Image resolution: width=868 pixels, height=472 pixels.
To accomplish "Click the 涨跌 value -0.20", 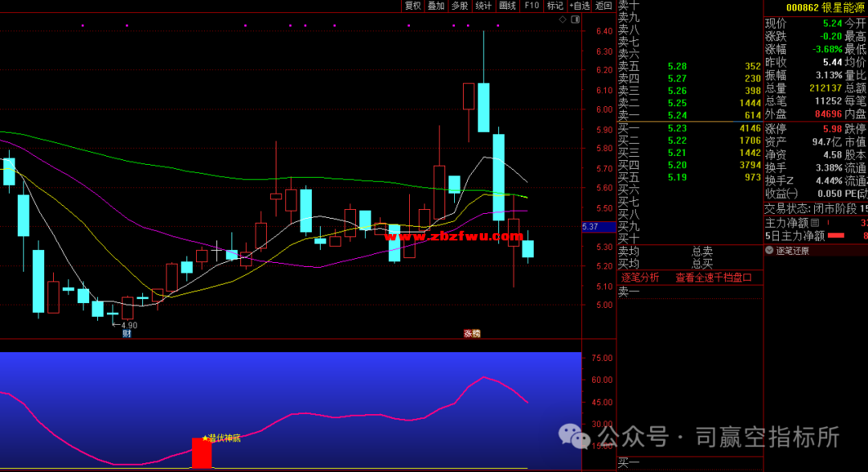I will (830, 36).
